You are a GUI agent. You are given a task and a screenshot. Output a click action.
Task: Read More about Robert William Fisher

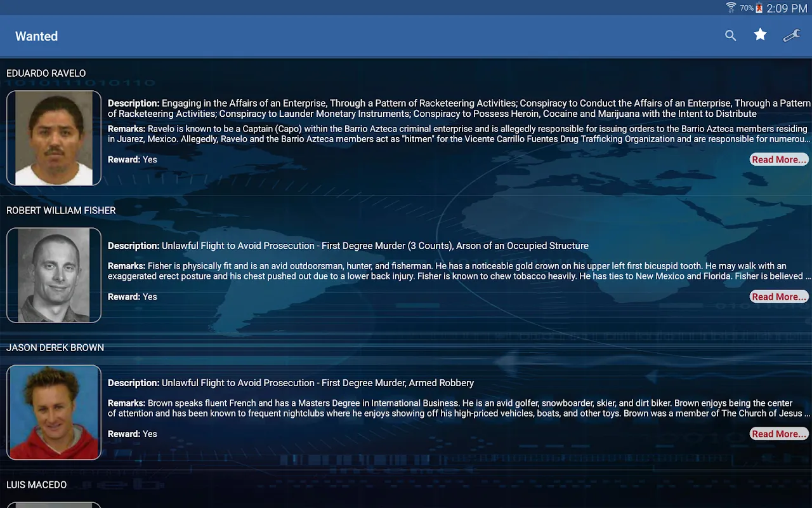[779, 297]
